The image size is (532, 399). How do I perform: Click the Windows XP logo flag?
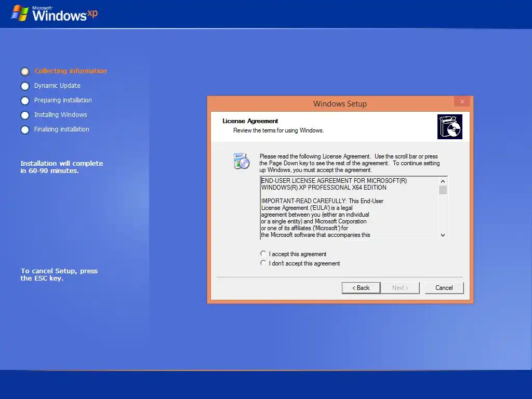(19, 13)
